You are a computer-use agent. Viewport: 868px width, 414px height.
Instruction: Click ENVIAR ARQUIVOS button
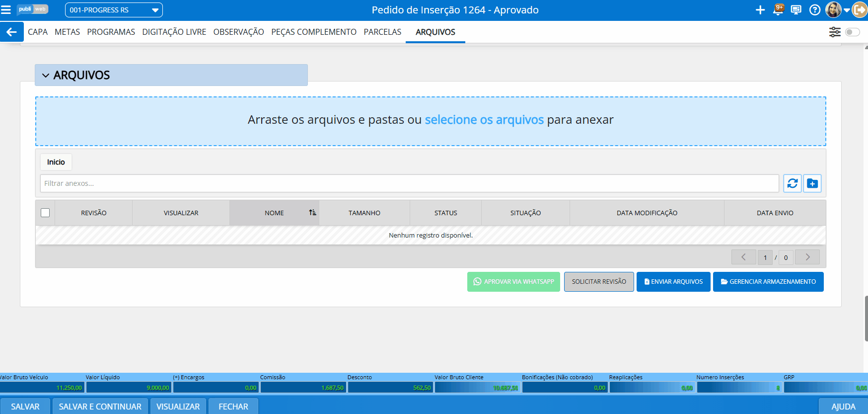tap(673, 282)
